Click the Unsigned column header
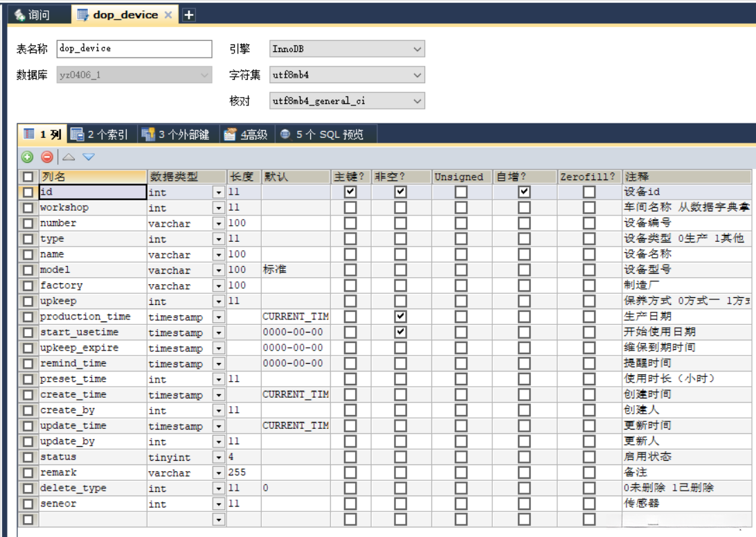 click(x=462, y=177)
